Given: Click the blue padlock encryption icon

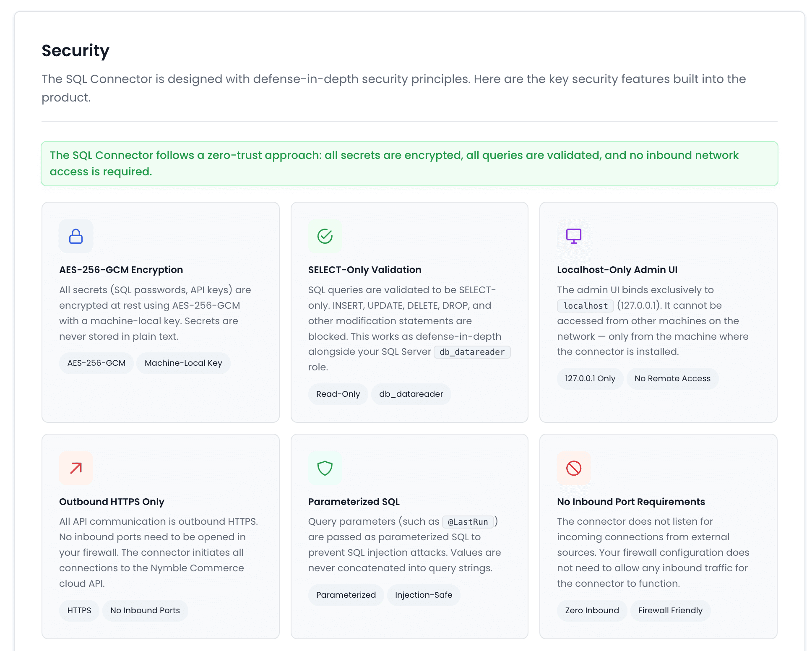Looking at the screenshot, I should click(x=76, y=236).
